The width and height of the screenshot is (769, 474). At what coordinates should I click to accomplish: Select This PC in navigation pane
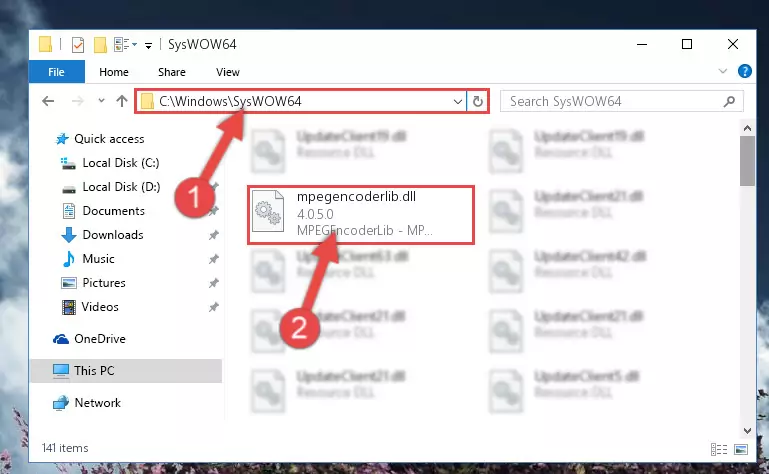tap(126, 371)
